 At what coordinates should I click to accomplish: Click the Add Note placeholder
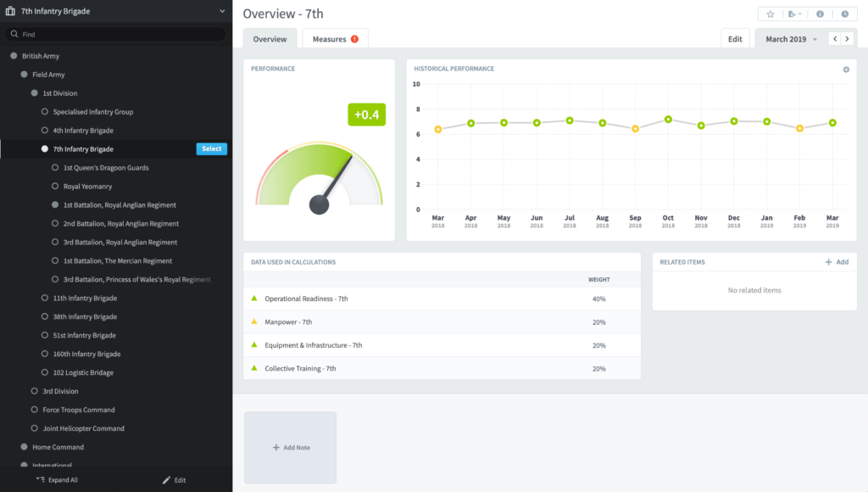(x=290, y=447)
